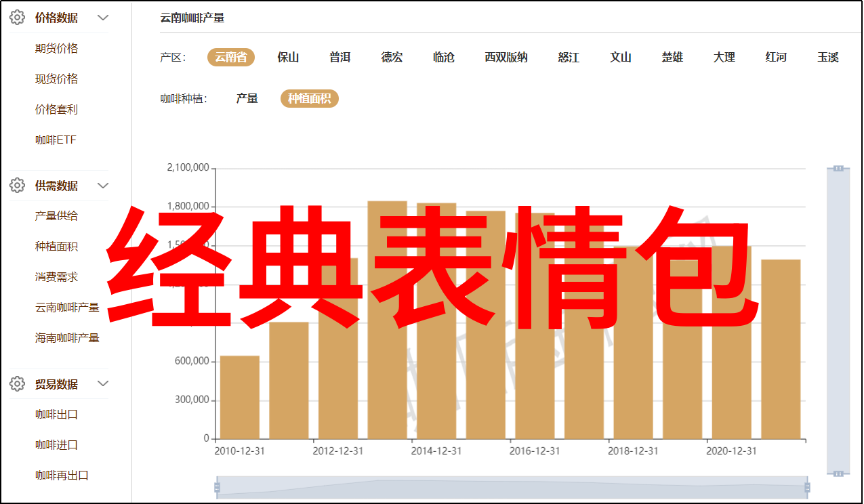Image resolution: width=864 pixels, height=504 pixels.
Task: Open 产量供给 in the sidebar
Action: [x=57, y=216]
